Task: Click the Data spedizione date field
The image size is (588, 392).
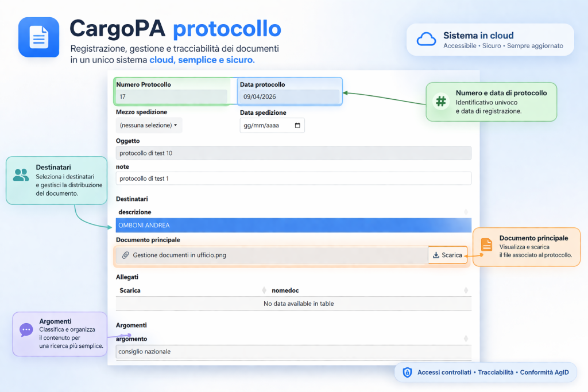Action: click(272, 125)
